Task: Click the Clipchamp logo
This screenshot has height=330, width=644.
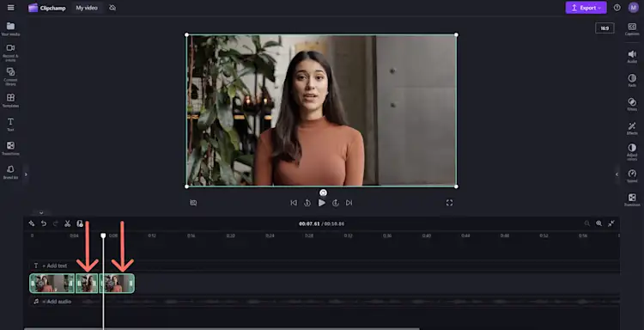Action: tap(47, 8)
